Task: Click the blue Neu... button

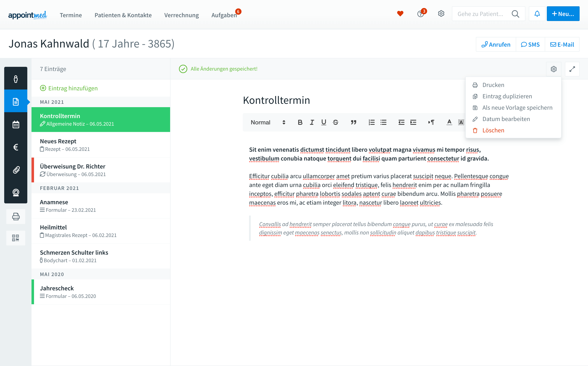Action: click(x=563, y=14)
